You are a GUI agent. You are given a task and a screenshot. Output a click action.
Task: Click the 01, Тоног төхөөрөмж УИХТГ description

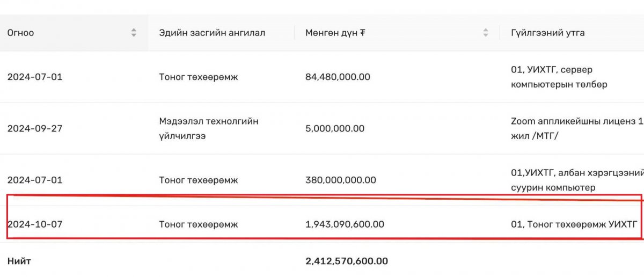click(574, 224)
